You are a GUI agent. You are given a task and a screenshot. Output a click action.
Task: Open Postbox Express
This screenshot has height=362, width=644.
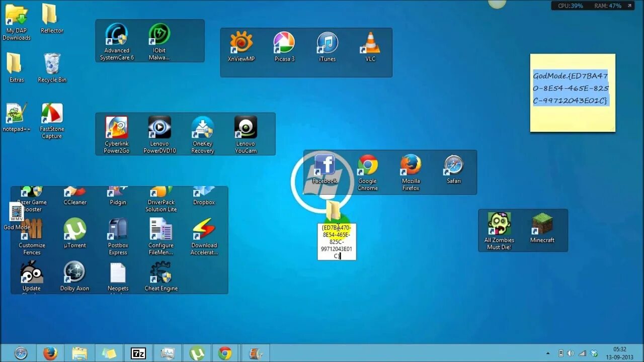pos(118,236)
